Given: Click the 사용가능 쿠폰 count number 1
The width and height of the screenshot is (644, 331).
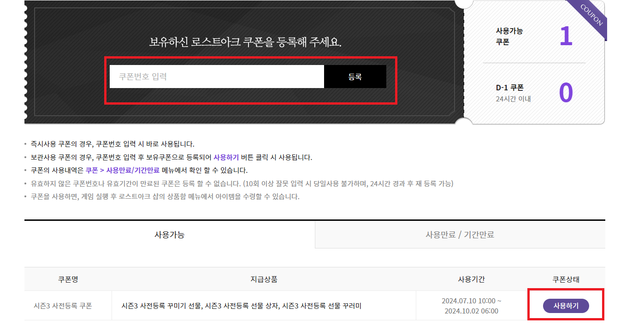Looking at the screenshot, I should [x=566, y=36].
